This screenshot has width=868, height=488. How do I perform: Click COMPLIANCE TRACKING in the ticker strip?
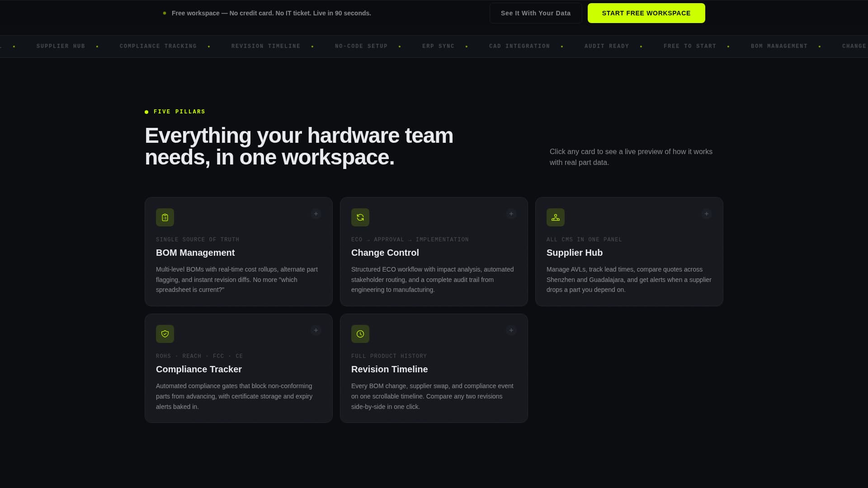pos(158,46)
